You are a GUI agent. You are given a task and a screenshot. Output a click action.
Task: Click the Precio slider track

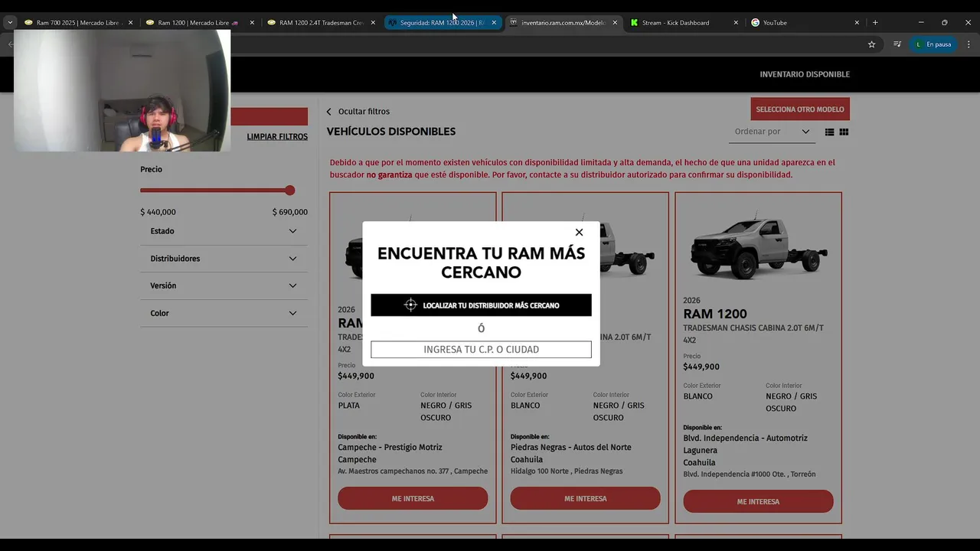(x=214, y=191)
